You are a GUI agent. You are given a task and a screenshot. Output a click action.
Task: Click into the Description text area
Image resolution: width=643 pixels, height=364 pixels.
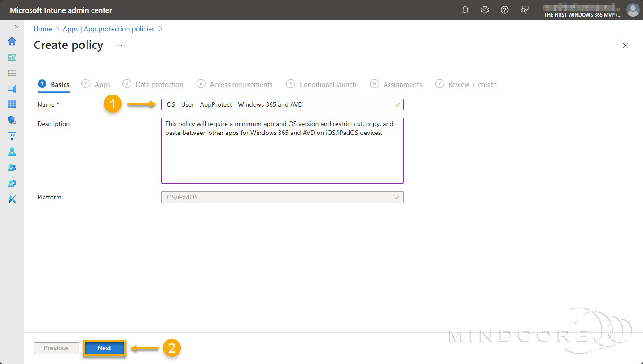(x=282, y=151)
